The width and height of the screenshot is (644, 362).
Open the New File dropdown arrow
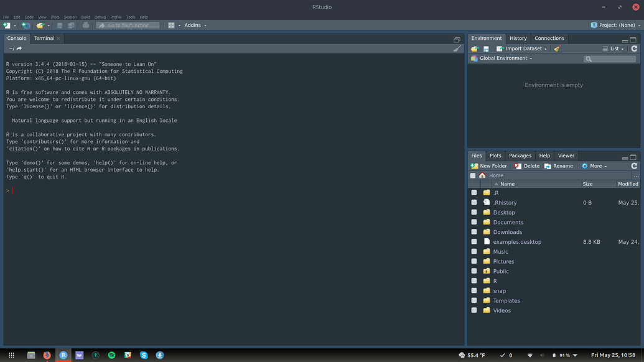pos(15,26)
